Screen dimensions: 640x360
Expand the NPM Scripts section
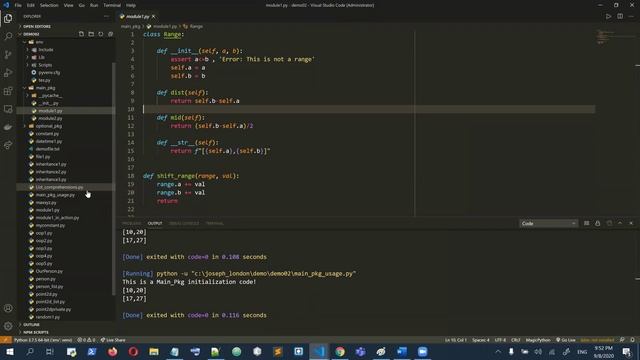coord(36,332)
